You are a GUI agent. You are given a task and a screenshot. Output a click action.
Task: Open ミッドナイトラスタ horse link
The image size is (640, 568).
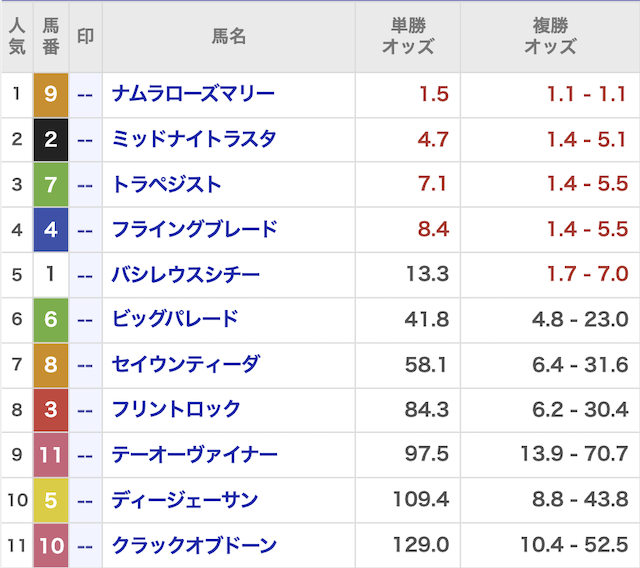click(194, 140)
